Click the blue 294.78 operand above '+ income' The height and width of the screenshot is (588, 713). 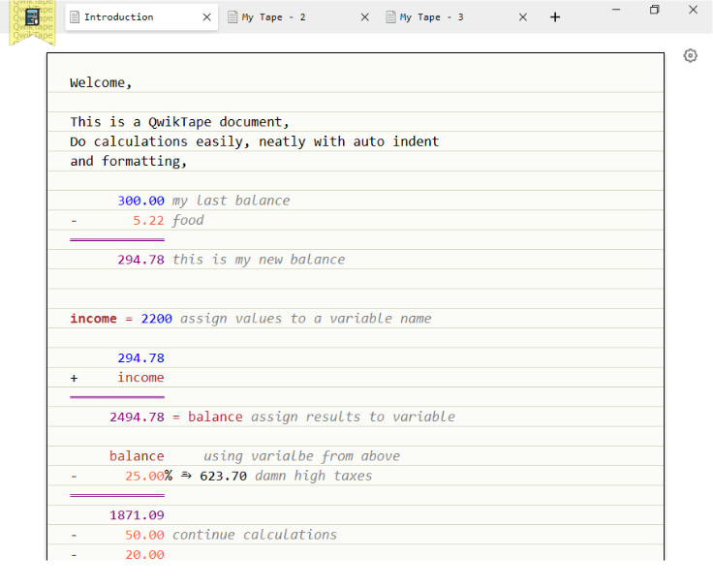(141, 358)
